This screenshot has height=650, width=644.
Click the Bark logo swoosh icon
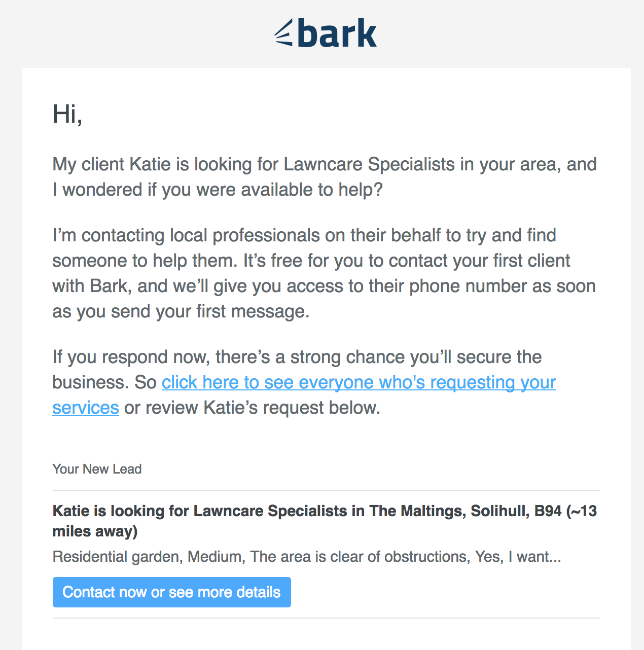[x=284, y=33]
